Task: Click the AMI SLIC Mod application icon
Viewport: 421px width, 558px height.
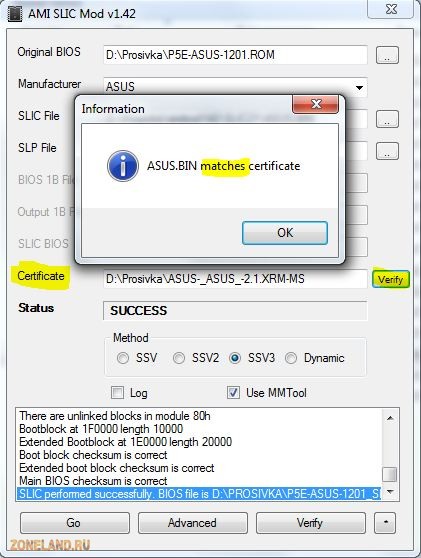Action: point(15,14)
